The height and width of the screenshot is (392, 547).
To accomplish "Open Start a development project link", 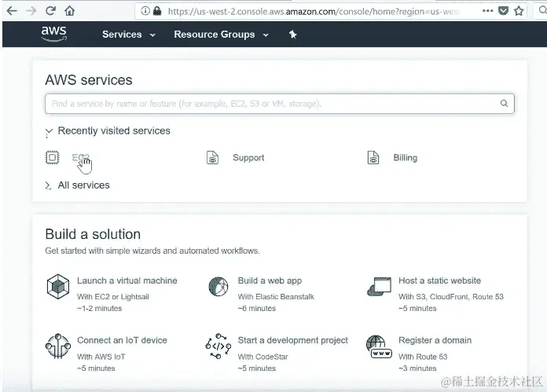I will point(292,340).
